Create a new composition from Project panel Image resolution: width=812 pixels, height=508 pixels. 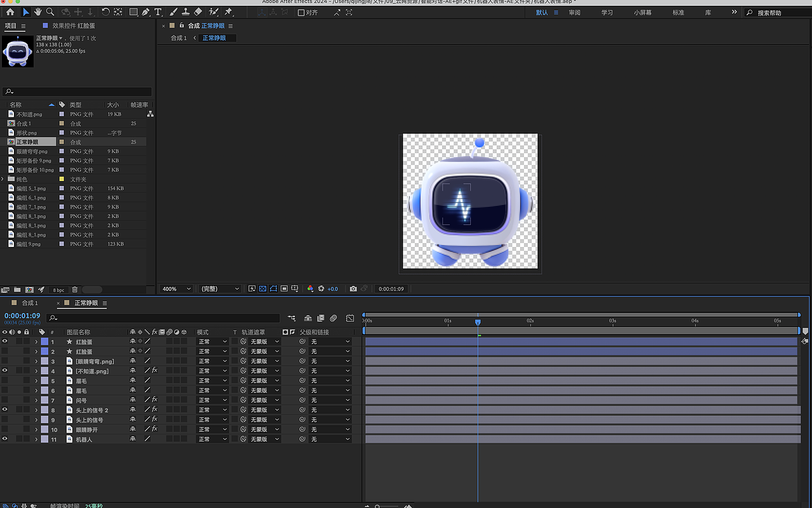pos(29,290)
